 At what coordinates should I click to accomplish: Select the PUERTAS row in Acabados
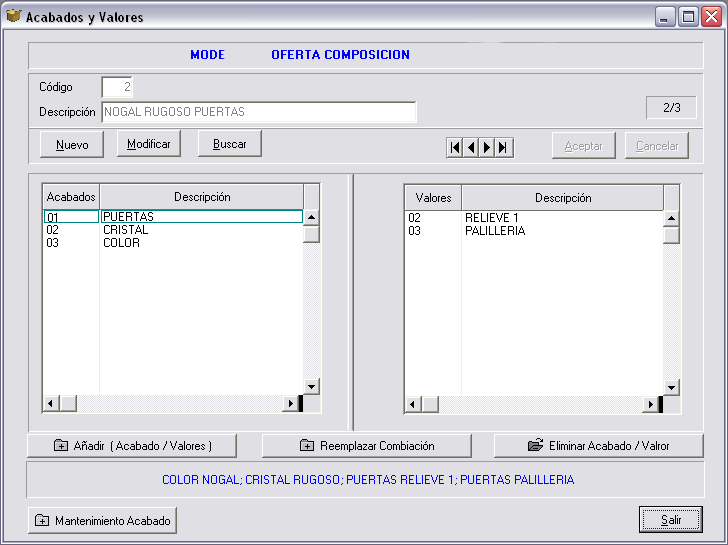(173, 216)
